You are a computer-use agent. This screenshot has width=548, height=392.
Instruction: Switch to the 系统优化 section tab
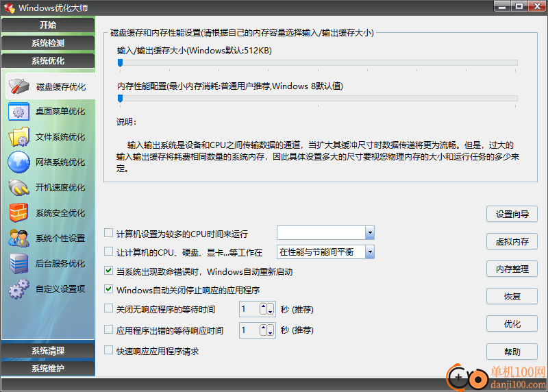pos(48,61)
